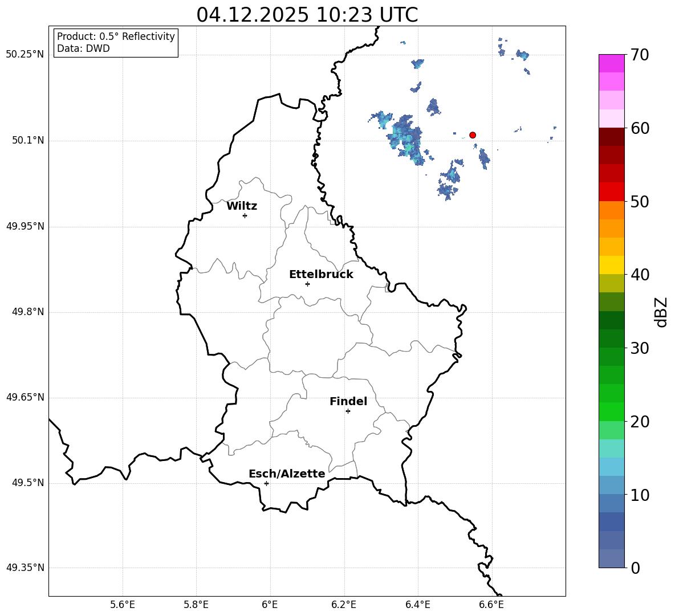
Task: Click the colorbar tick label 60
Action: coord(640,128)
